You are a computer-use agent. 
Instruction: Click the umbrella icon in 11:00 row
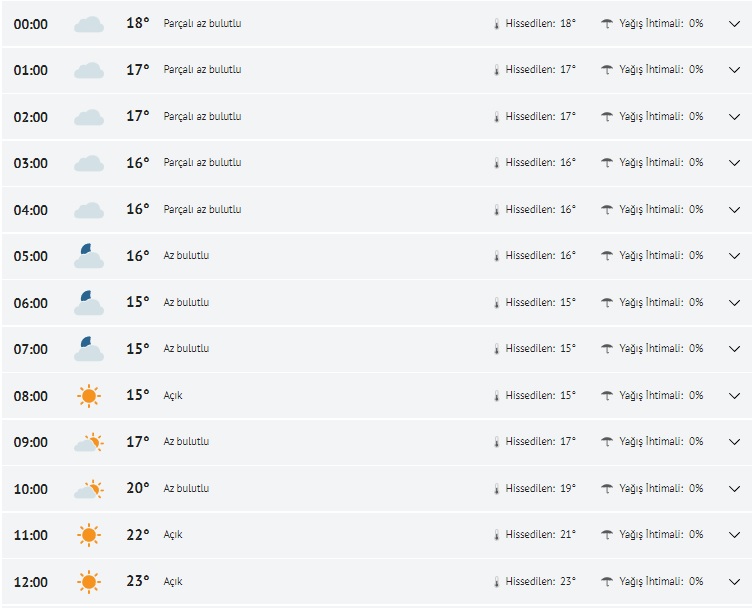click(607, 535)
